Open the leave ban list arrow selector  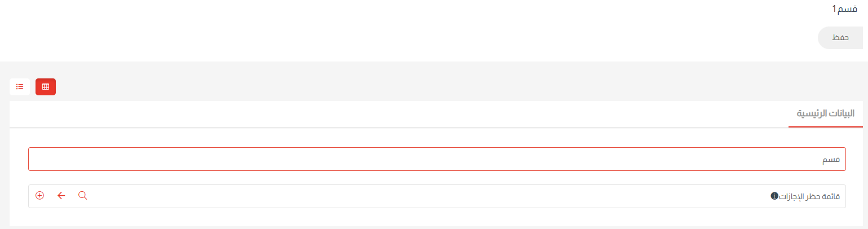pyautogui.click(x=61, y=196)
